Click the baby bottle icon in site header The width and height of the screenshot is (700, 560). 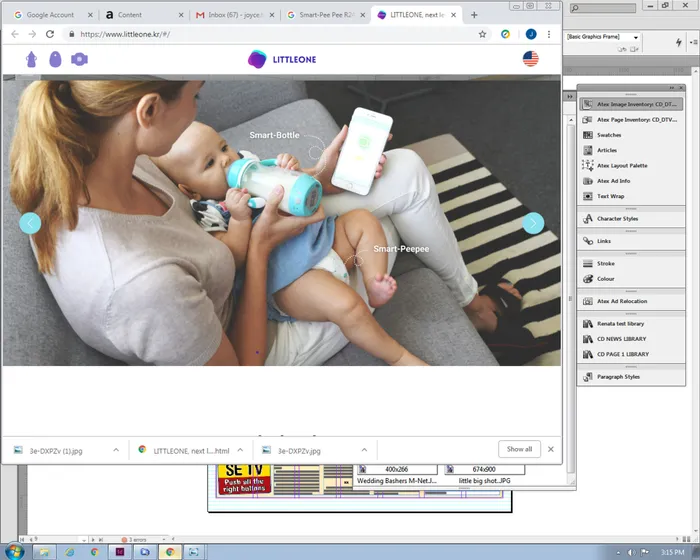coord(32,59)
